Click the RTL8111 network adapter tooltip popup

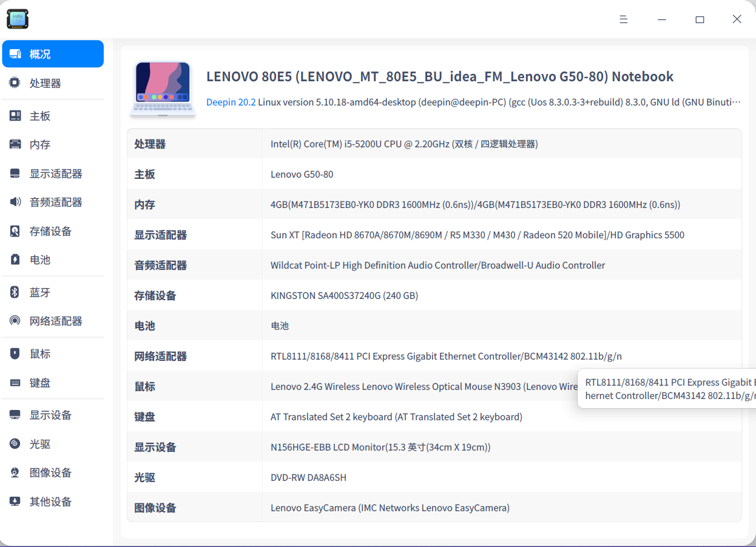coord(667,389)
